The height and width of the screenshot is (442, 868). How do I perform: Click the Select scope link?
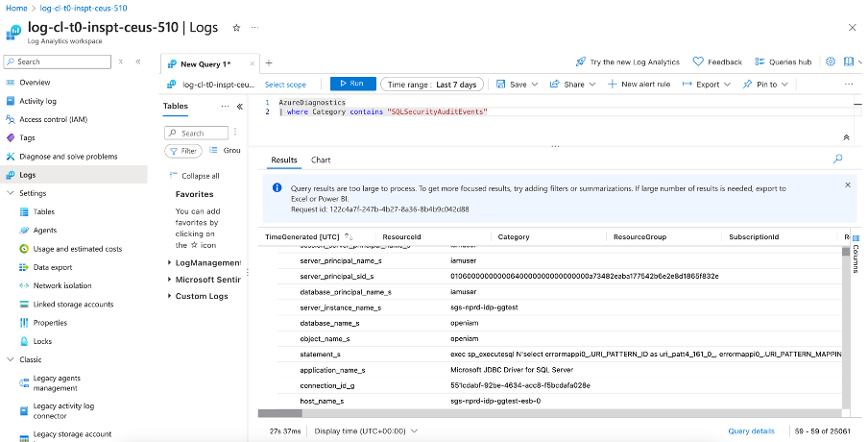point(285,85)
